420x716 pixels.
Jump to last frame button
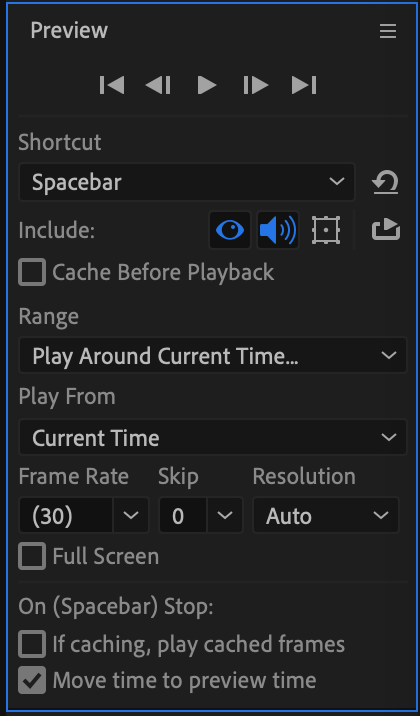pos(304,85)
